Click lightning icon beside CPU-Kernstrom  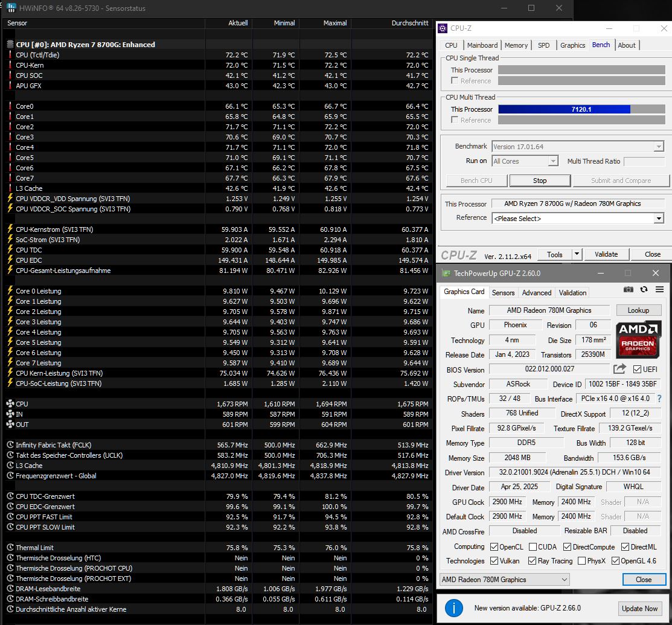point(10,229)
